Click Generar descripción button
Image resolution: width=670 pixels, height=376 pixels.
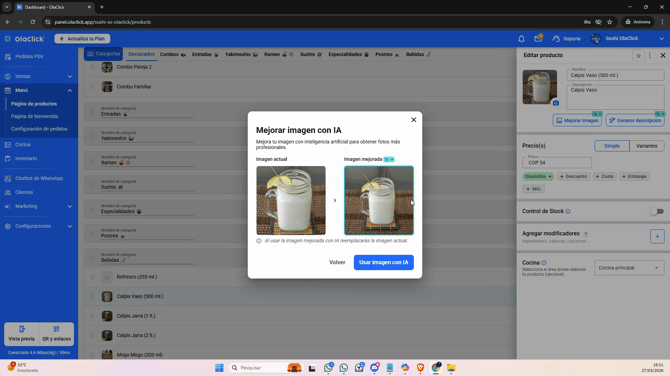point(635,120)
